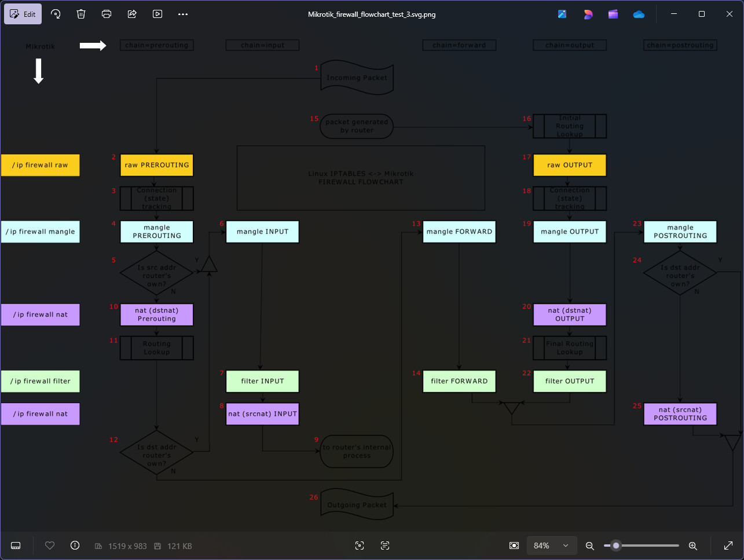
Task: Click the yellow raw OUTPUT box
Action: click(x=570, y=165)
